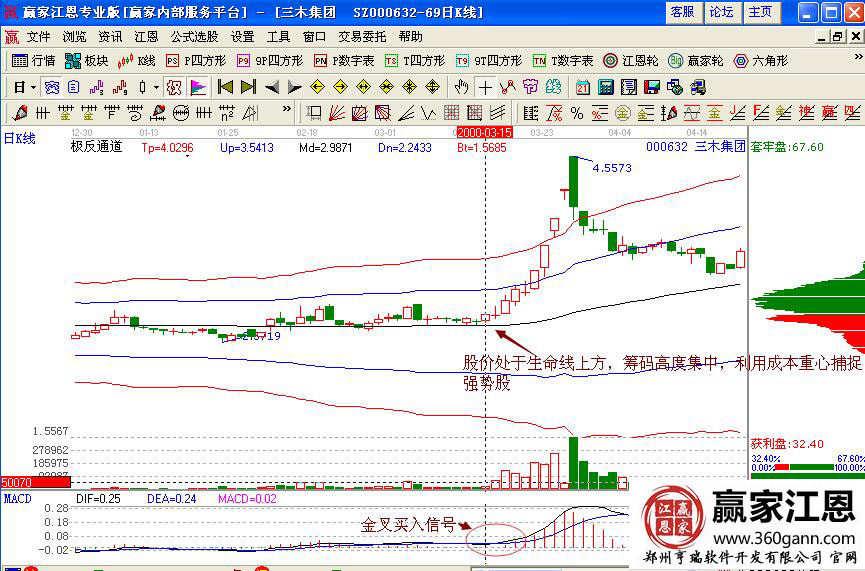
Task: Click the 论坛 forum button
Action: 721,12
